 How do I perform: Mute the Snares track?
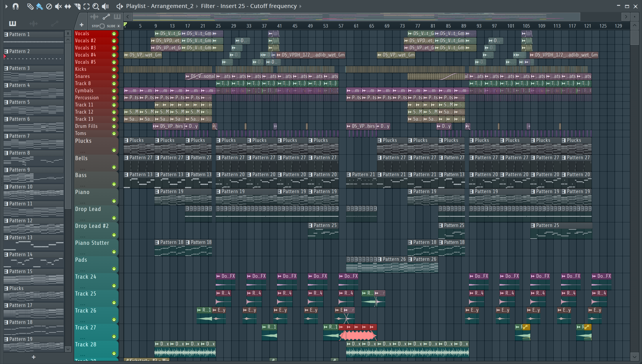[114, 76]
